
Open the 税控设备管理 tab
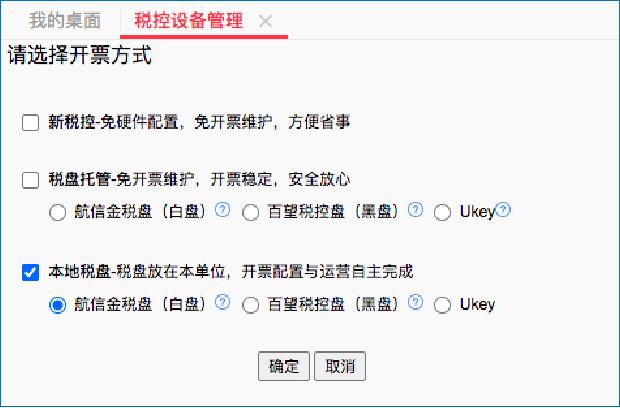[x=188, y=21]
